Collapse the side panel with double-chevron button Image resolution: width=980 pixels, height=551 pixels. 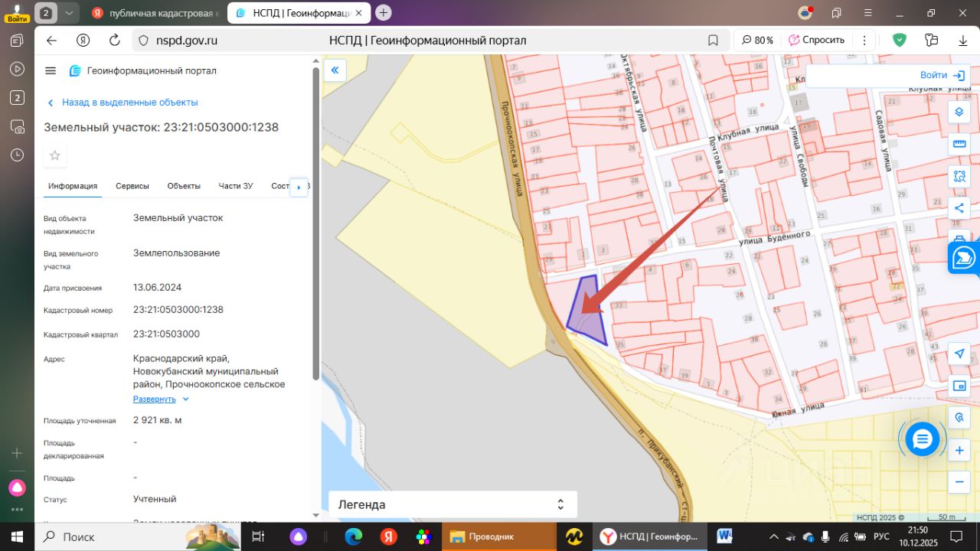tap(335, 70)
